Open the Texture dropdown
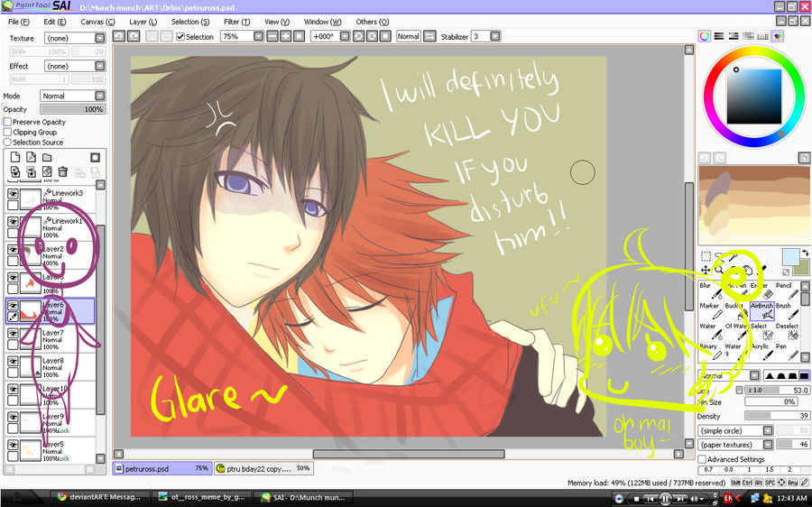Image resolution: width=812 pixels, height=507 pixels. click(75, 38)
